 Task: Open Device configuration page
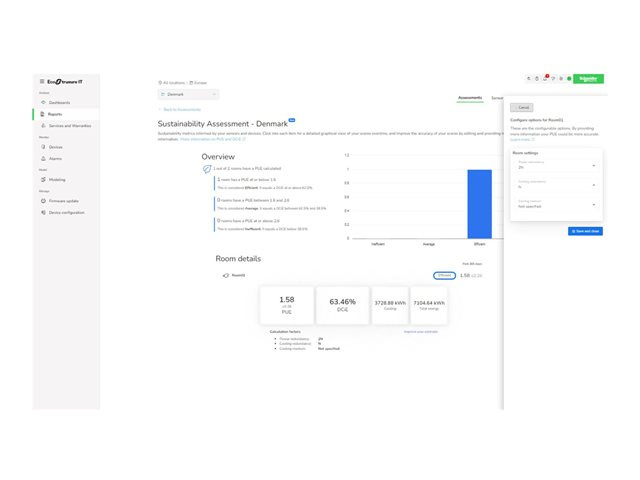point(68,213)
